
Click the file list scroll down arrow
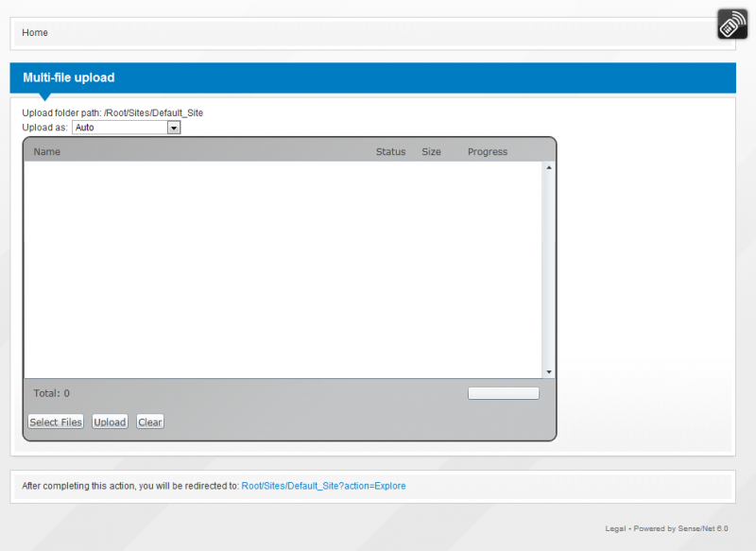click(x=549, y=372)
